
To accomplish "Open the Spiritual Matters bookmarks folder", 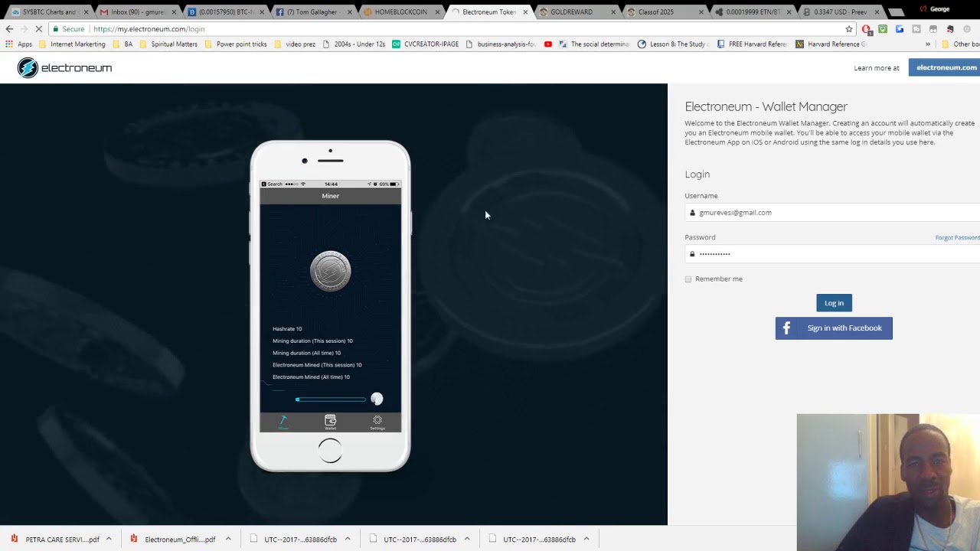I will [x=168, y=44].
